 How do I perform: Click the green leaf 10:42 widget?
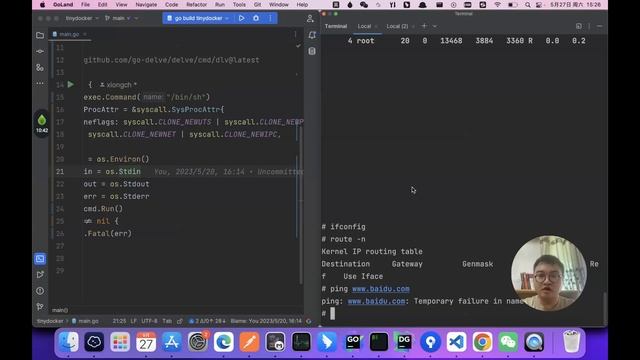click(42, 124)
